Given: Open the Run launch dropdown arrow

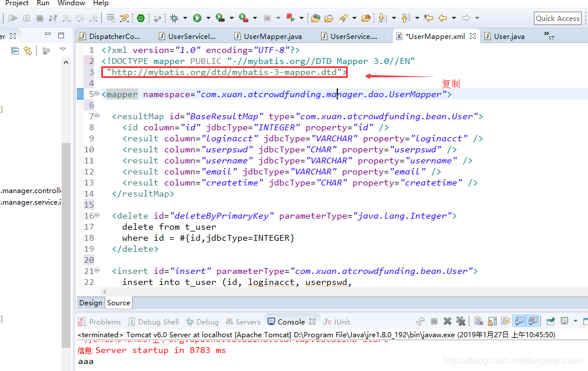Looking at the screenshot, I should (208, 18).
